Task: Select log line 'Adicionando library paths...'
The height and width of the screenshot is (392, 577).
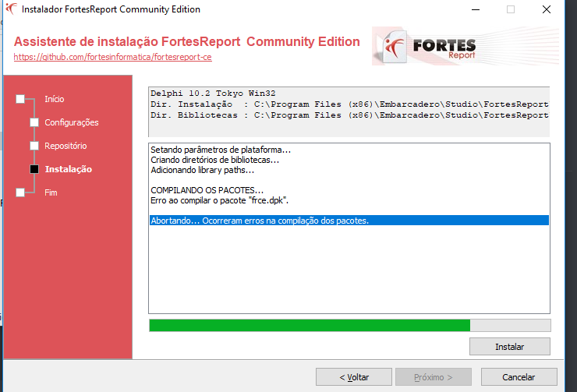Action: coord(203,170)
